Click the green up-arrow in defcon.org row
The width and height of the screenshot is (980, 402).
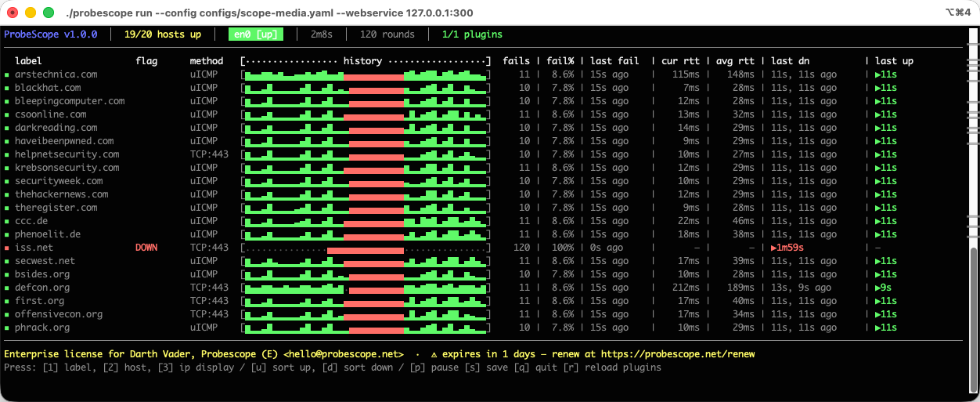tap(878, 288)
